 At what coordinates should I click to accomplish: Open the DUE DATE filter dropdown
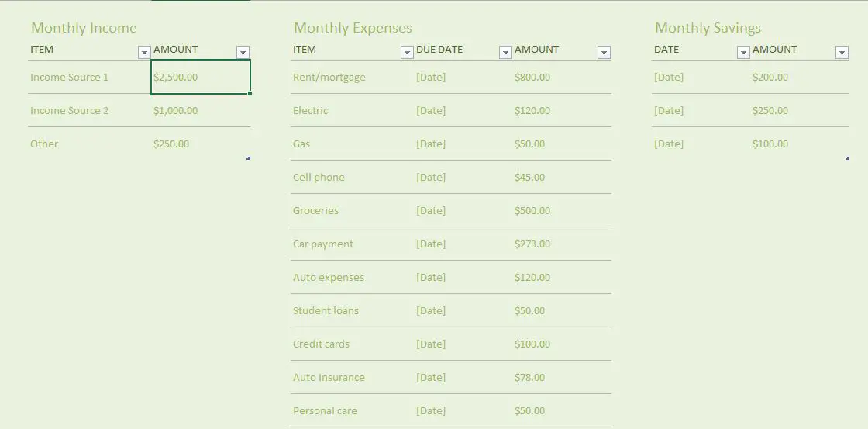click(x=505, y=52)
